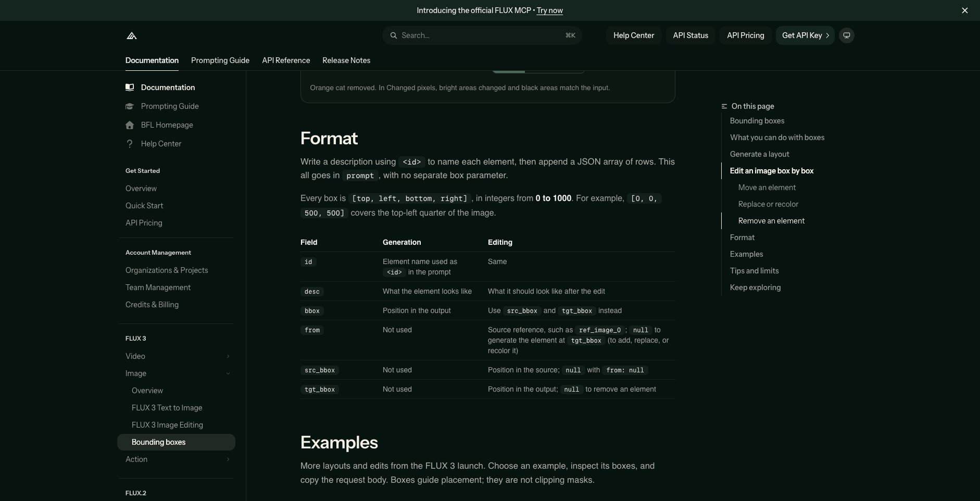Click the BFL Homepage house icon
Viewport: 980px width, 501px height.
pos(130,125)
